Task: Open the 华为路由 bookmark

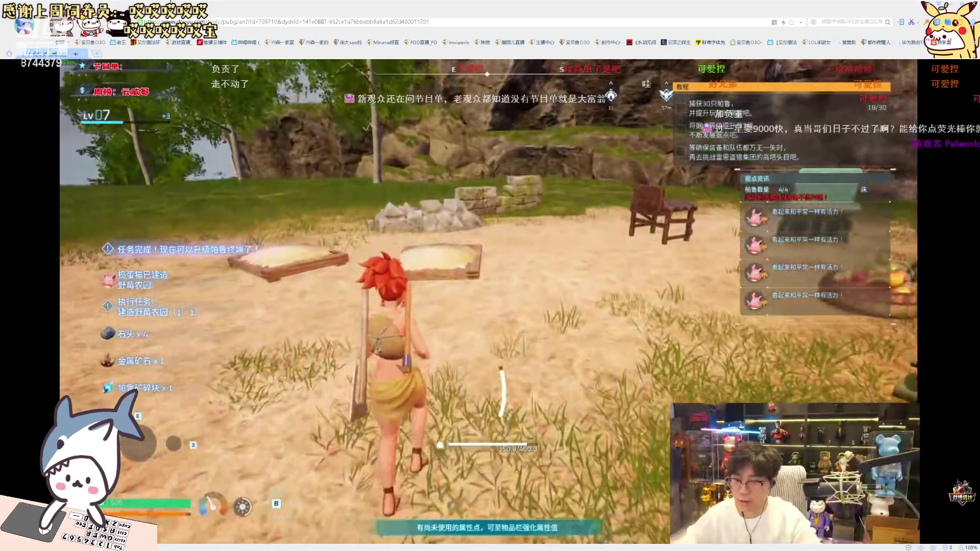Action: 909,42
